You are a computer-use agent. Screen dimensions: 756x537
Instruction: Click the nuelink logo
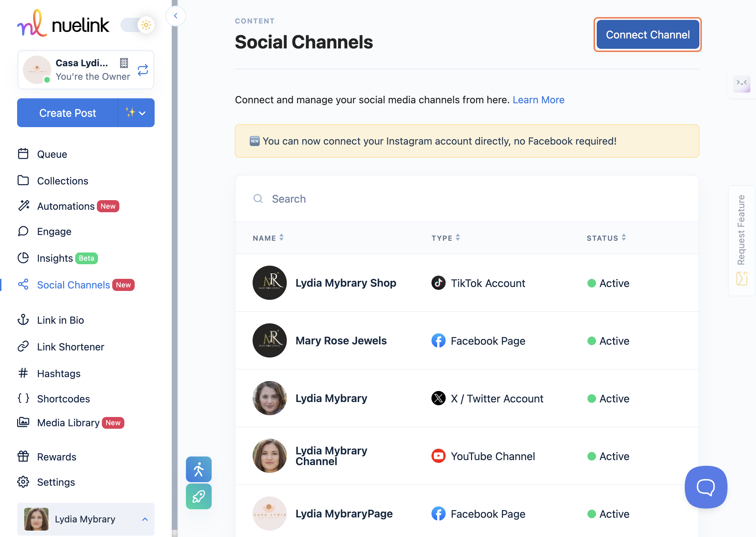point(63,24)
